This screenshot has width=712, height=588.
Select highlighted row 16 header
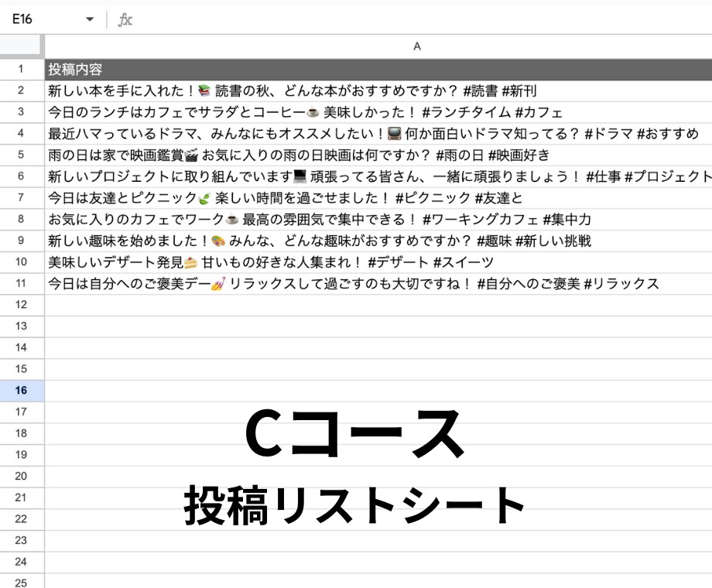click(x=22, y=391)
